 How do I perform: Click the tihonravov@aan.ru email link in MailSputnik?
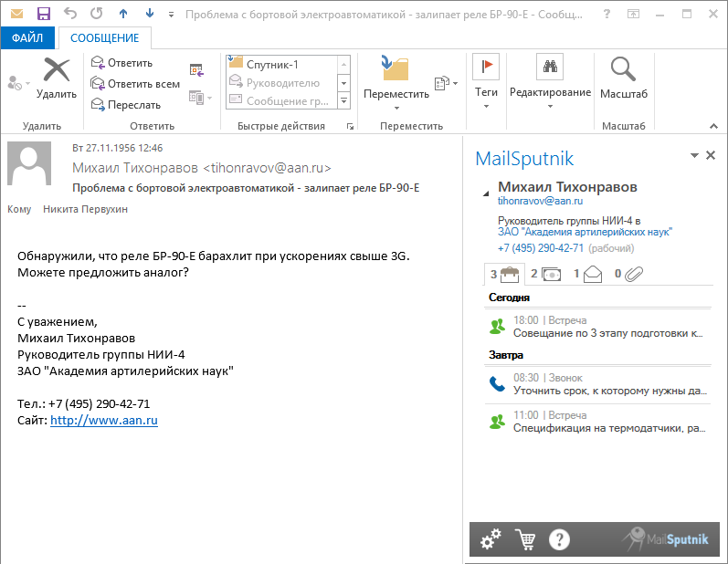pos(540,202)
